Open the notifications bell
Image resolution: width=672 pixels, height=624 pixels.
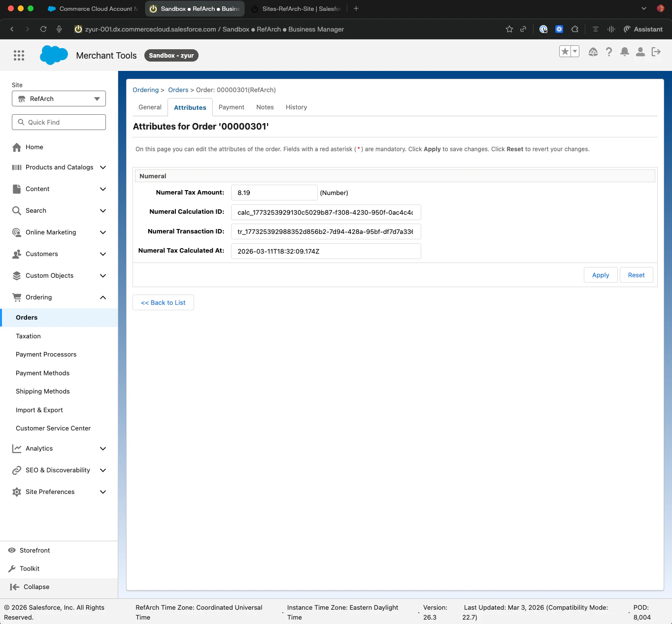coord(625,52)
